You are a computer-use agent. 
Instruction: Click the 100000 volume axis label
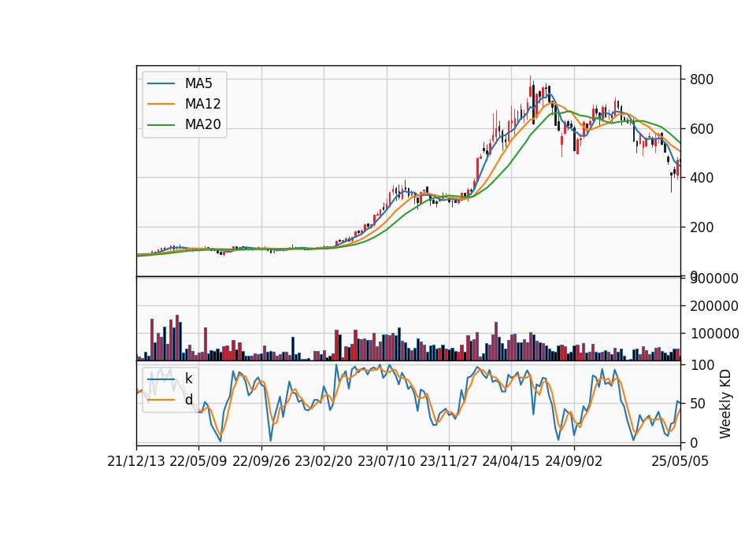(x=714, y=334)
